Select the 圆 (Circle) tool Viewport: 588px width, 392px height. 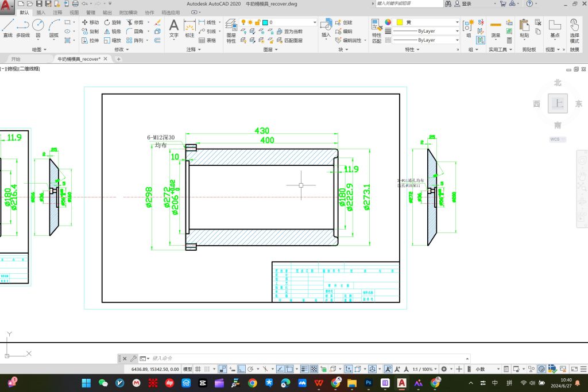(38, 29)
